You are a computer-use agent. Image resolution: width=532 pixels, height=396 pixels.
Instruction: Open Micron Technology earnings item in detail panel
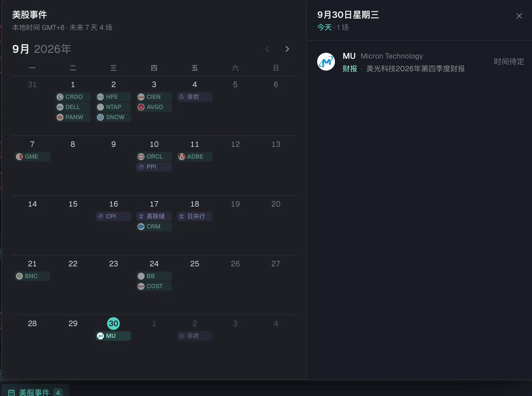coord(419,62)
